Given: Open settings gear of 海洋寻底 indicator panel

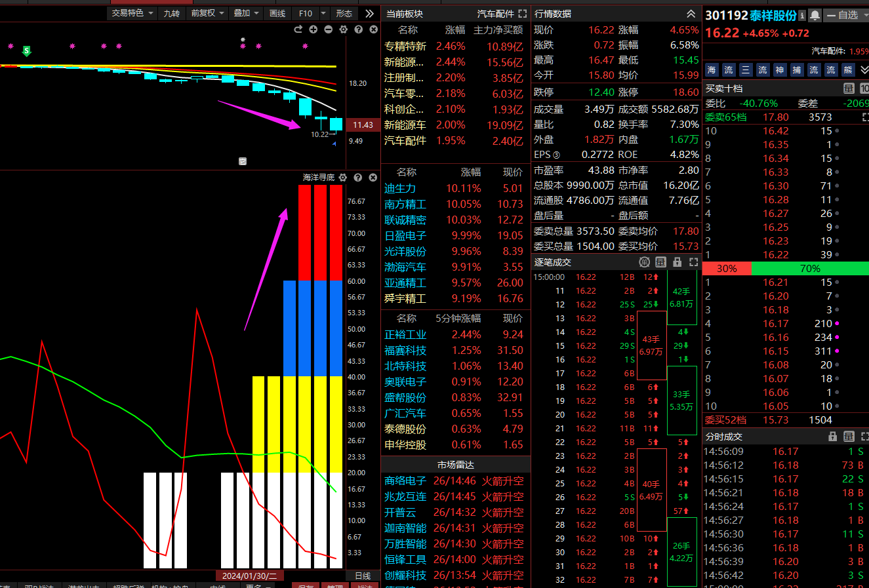Looking at the screenshot, I should 343,178.
